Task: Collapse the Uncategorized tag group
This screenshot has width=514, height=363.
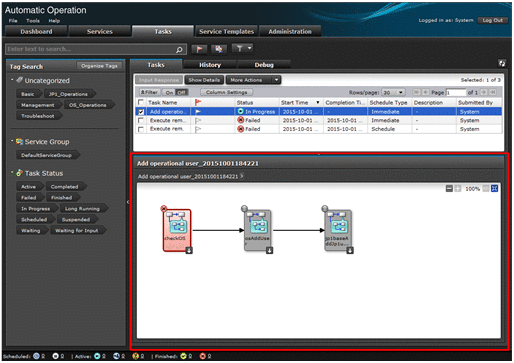Action: (12, 80)
